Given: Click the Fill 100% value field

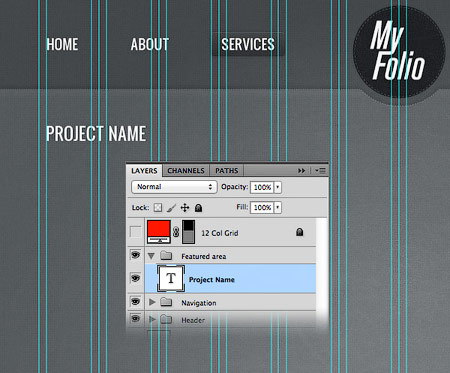Looking at the screenshot, I should (262, 207).
